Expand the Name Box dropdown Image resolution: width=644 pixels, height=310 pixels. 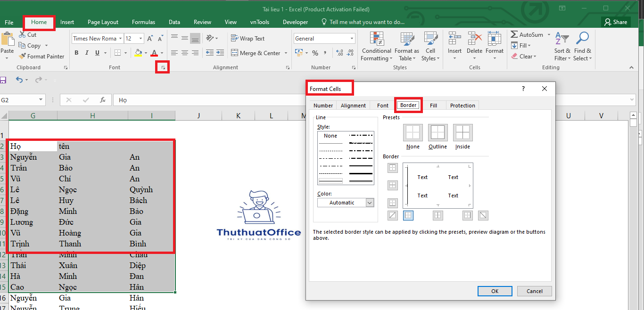pos(41,100)
